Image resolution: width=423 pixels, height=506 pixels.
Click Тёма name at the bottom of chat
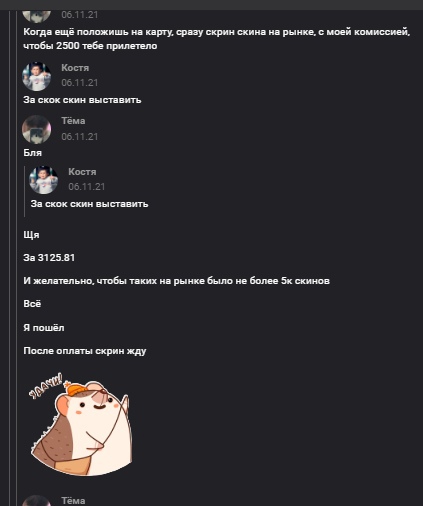tap(73, 501)
